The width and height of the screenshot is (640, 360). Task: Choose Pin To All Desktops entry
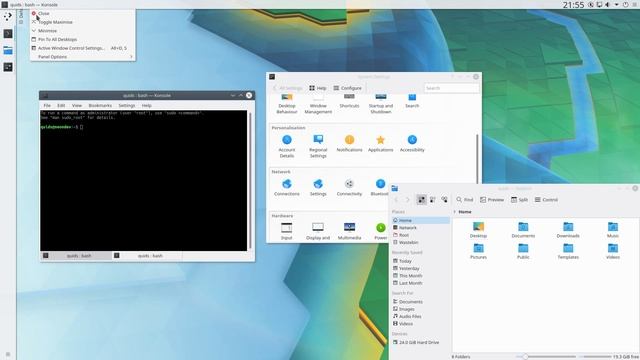(x=82, y=39)
